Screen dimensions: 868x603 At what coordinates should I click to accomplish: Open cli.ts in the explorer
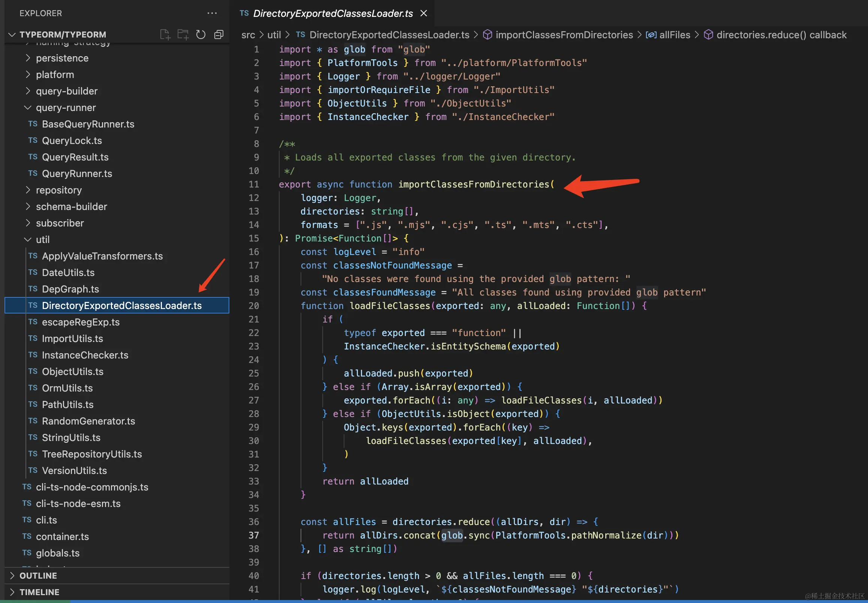click(46, 520)
